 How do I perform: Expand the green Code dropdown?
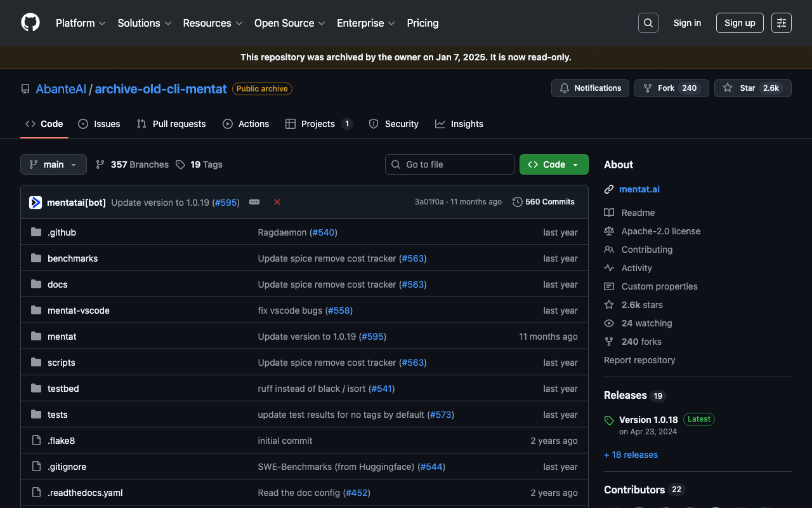[553, 164]
